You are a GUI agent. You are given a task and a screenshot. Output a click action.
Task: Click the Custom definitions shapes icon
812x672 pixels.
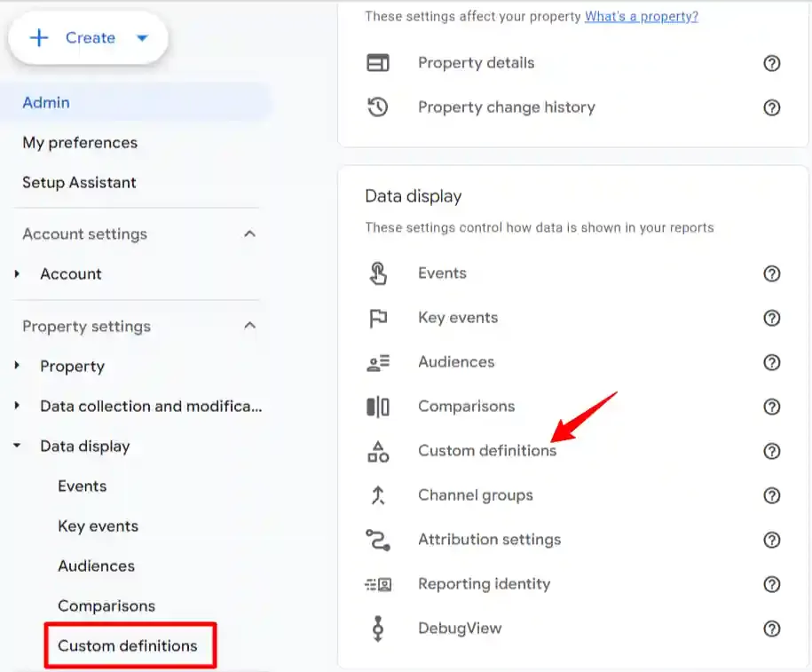378,451
